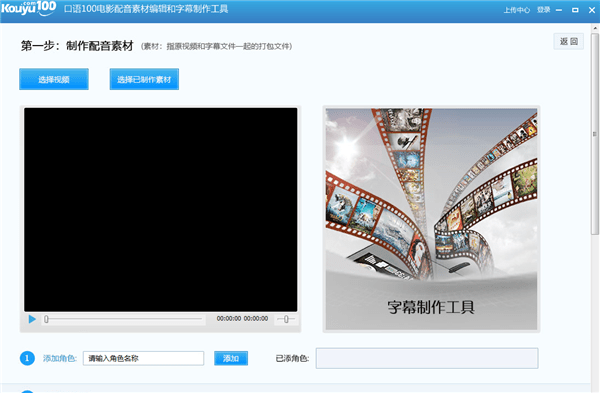
Task: Click the scrollbar up arrow
Action: (595, 28)
